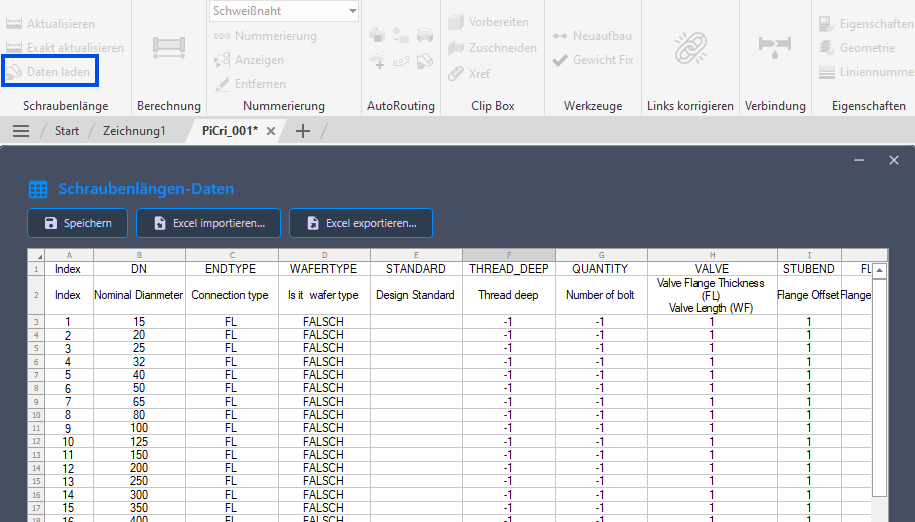Click the Valve Flange Thickness cell
Screen dimensions: 915x522
click(x=713, y=295)
